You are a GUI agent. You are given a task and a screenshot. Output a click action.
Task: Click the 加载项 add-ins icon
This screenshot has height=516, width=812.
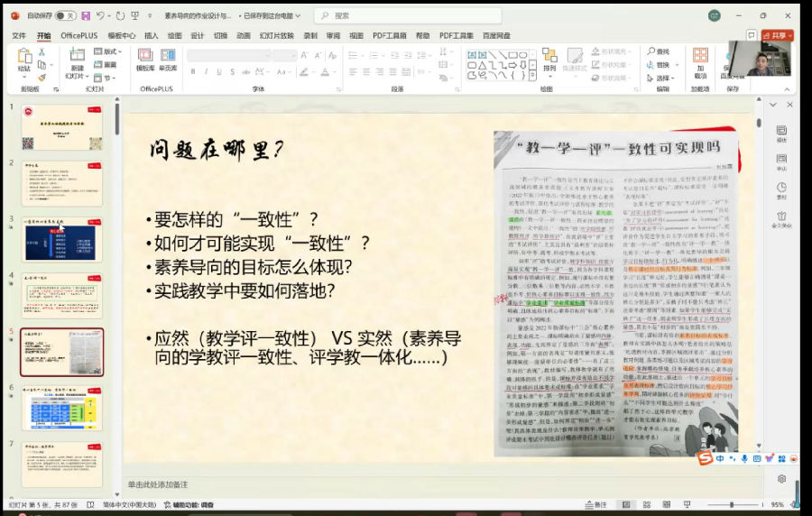click(700, 63)
